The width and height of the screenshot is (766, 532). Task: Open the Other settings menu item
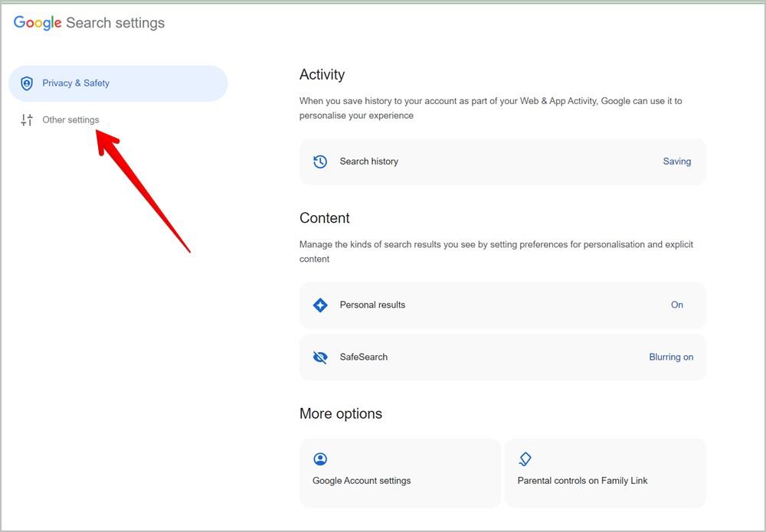70,119
